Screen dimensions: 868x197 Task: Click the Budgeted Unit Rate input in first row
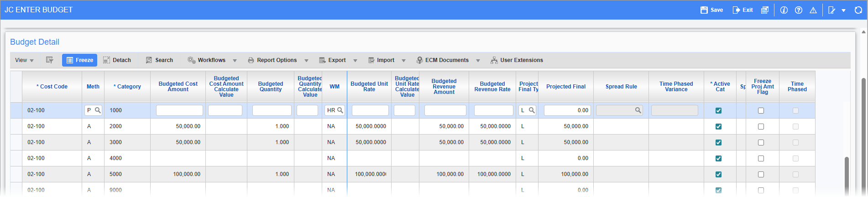pos(370,110)
